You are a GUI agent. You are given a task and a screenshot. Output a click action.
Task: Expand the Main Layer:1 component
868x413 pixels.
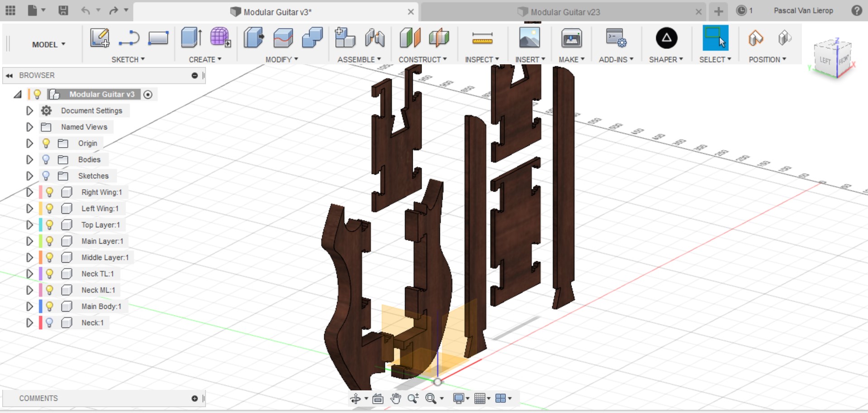(x=29, y=241)
